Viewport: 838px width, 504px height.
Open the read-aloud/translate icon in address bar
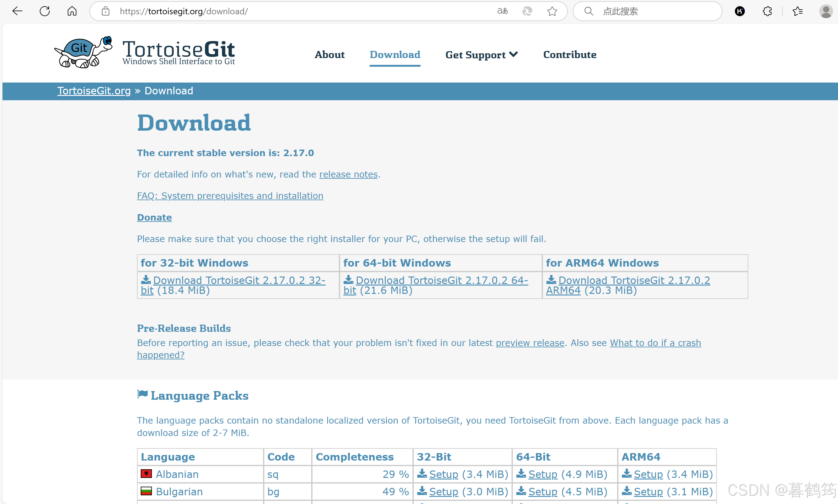point(502,11)
